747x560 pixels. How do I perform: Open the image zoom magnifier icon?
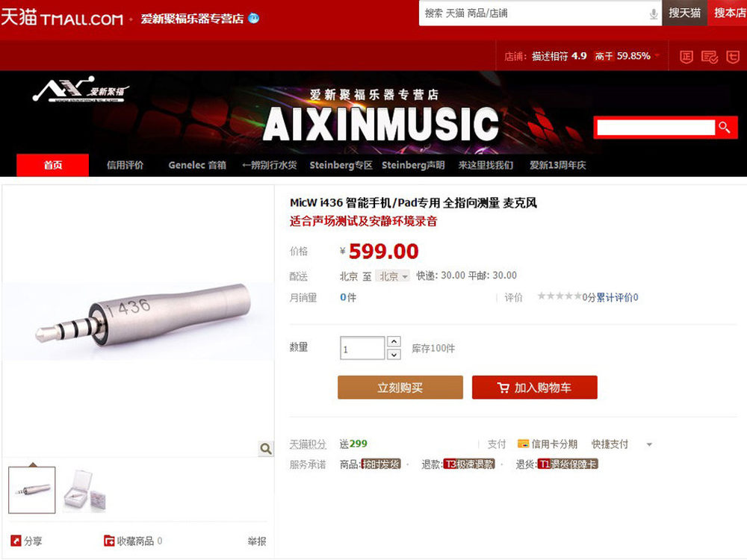pyautogui.click(x=266, y=448)
